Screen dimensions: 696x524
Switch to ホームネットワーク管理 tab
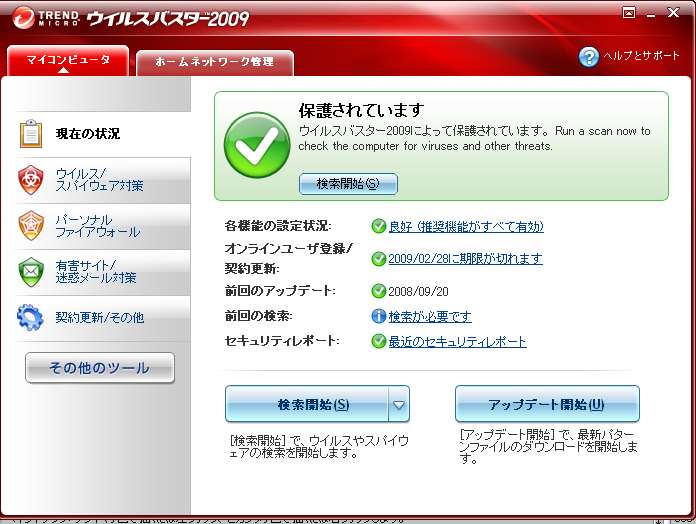(214, 63)
